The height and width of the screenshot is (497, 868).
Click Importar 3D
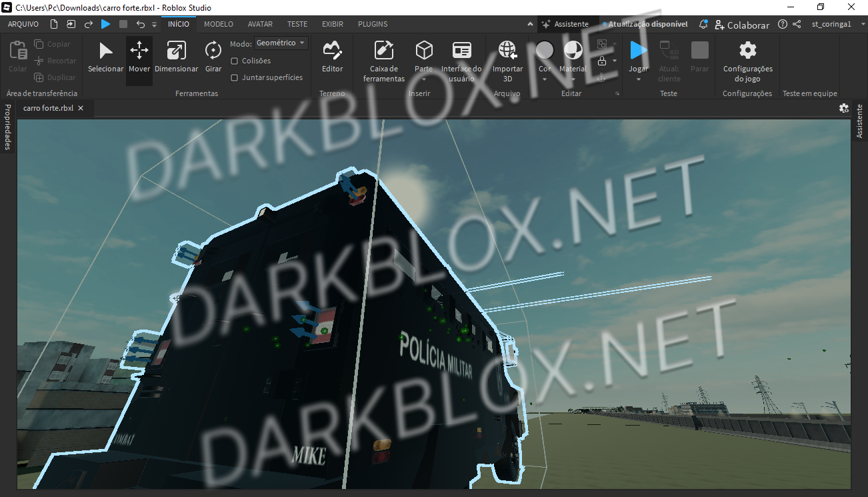point(507,61)
